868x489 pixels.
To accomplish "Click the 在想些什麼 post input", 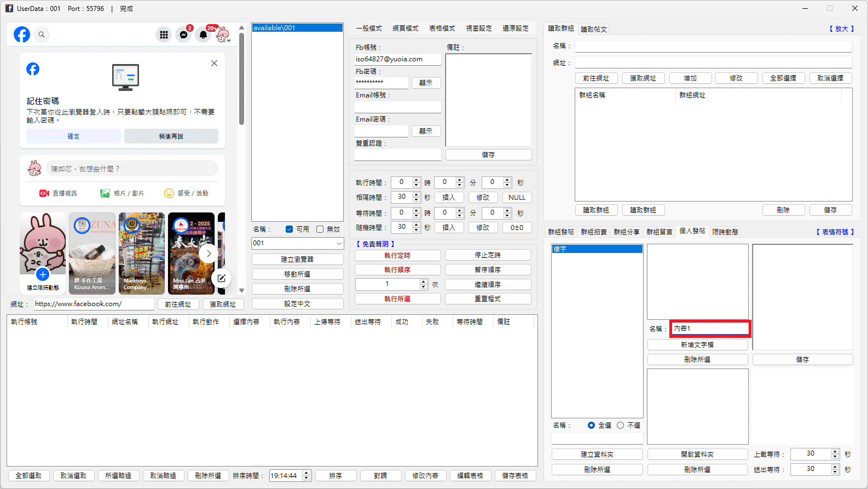I will pos(131,169).
